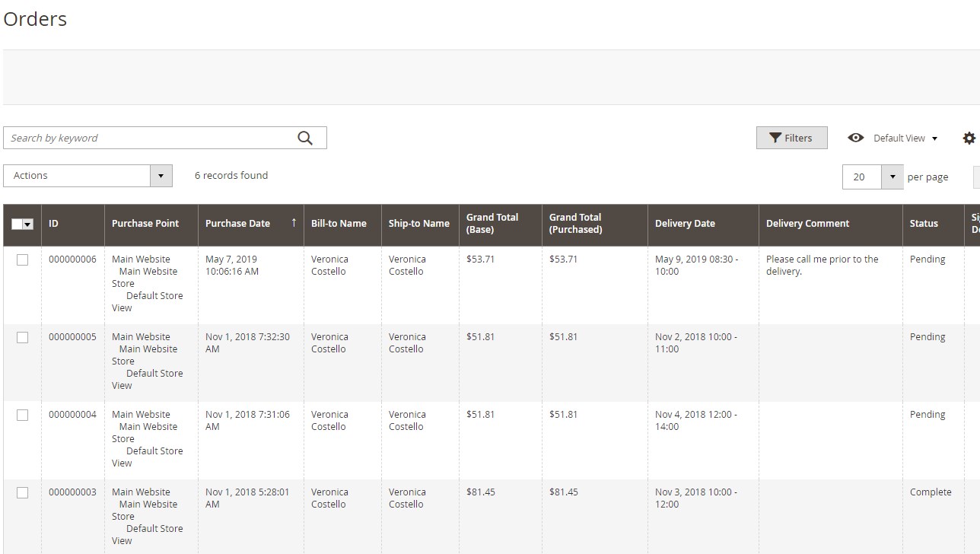Toggle the select-all header checkbox
This screenshot has height=554, width=980.
(17, 224)
